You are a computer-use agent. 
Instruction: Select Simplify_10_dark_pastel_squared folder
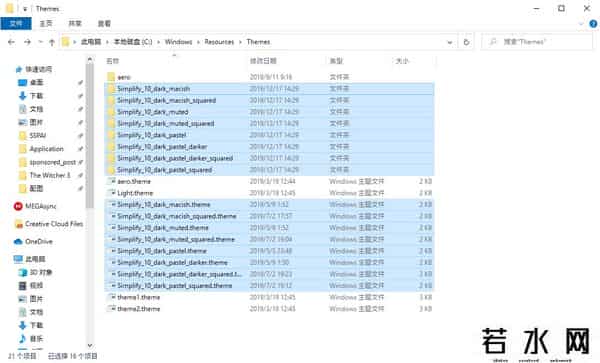(269, 170)
